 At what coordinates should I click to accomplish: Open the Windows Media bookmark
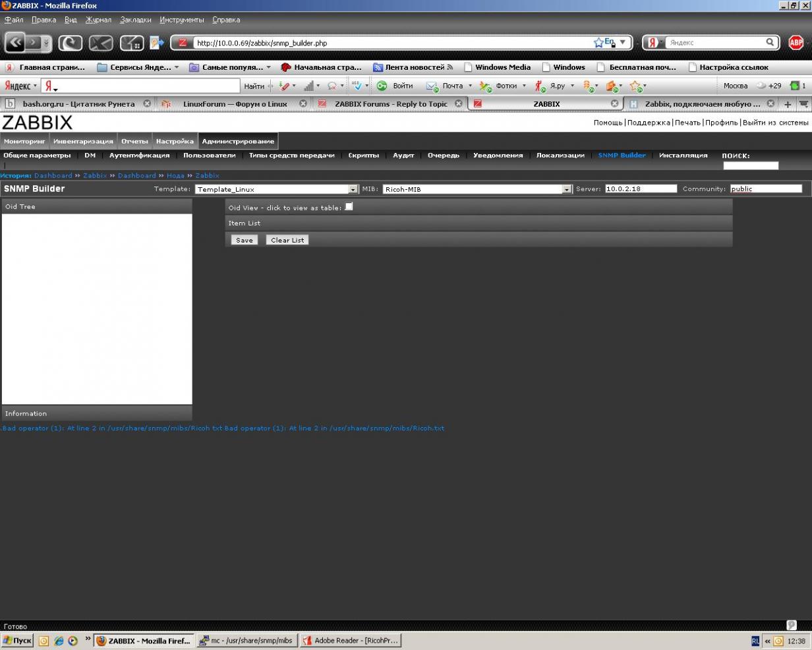[497, 67]
